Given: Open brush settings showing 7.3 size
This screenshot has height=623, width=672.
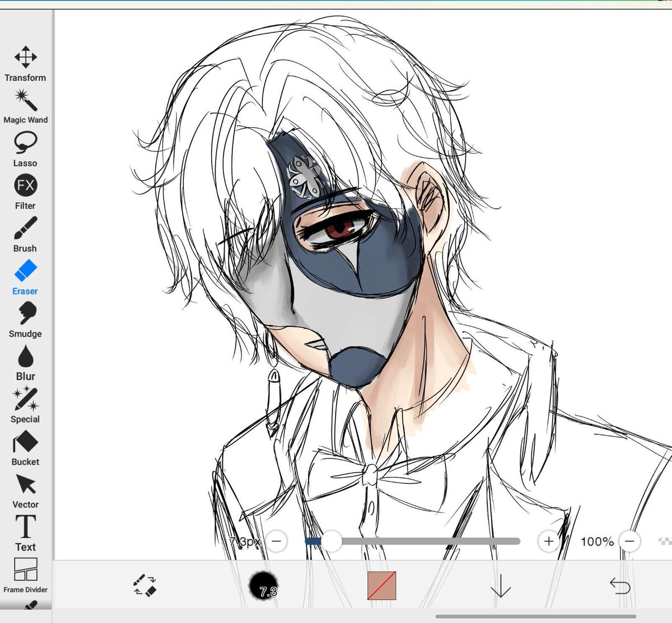Looking at the screenshot, I should (263, 586).
